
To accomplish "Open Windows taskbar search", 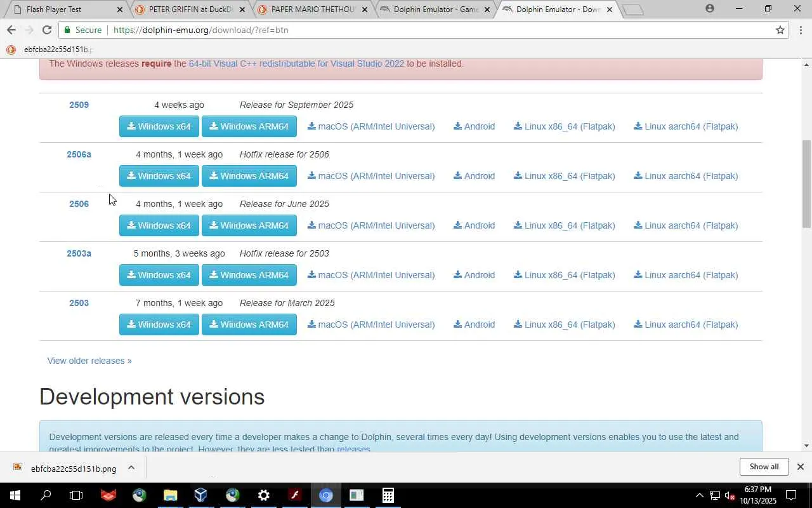I will [46, 495].
